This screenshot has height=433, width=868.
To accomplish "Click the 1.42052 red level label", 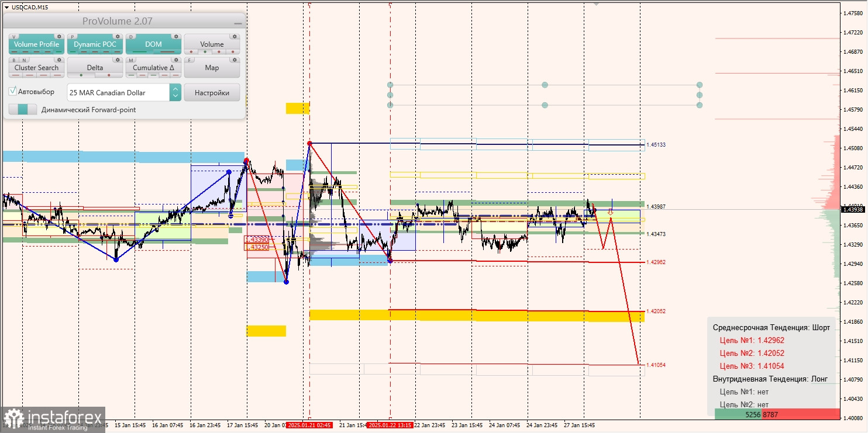I will coord(656,311).
